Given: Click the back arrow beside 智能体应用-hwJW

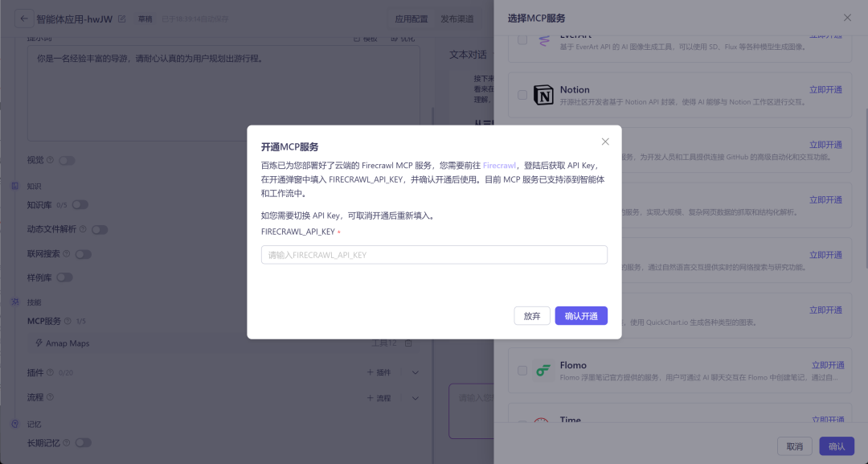Looking at the screenshot, I should click(24, 18).
